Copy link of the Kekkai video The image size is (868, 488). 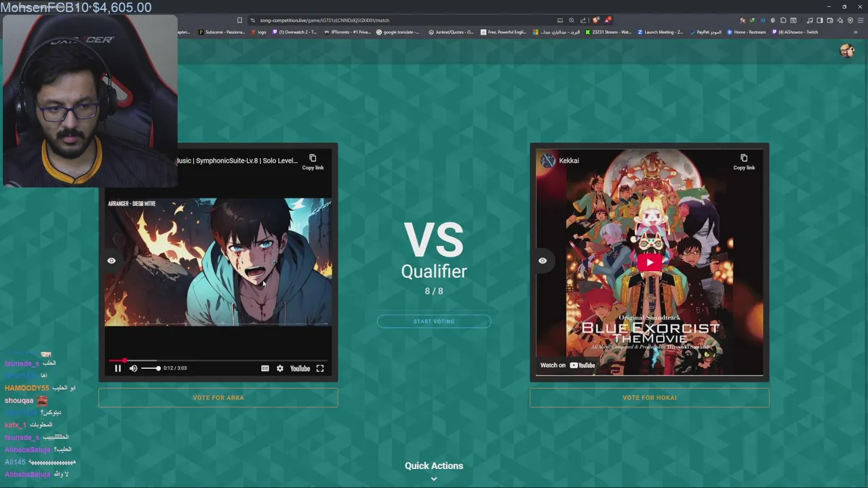[744, 162]
